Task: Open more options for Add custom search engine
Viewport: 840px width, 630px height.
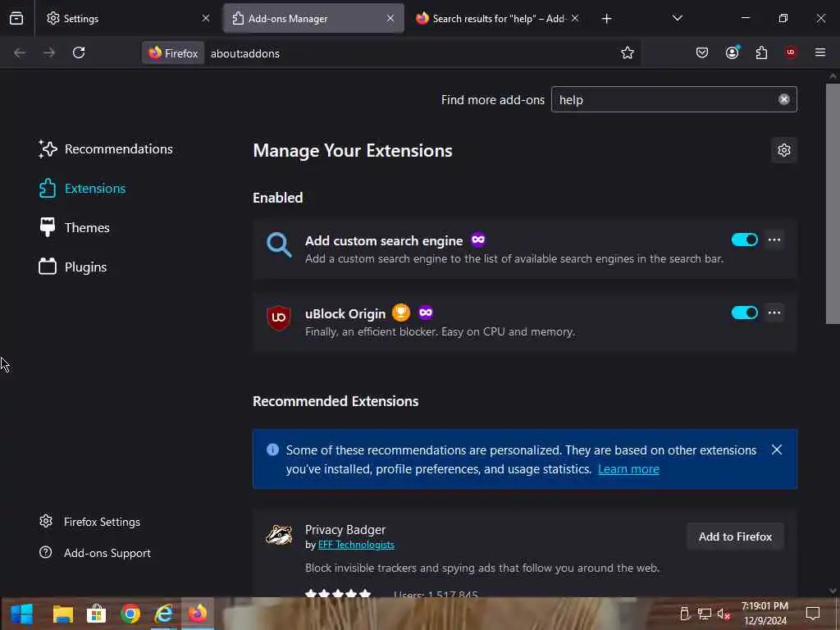Action: click(774, 240)
